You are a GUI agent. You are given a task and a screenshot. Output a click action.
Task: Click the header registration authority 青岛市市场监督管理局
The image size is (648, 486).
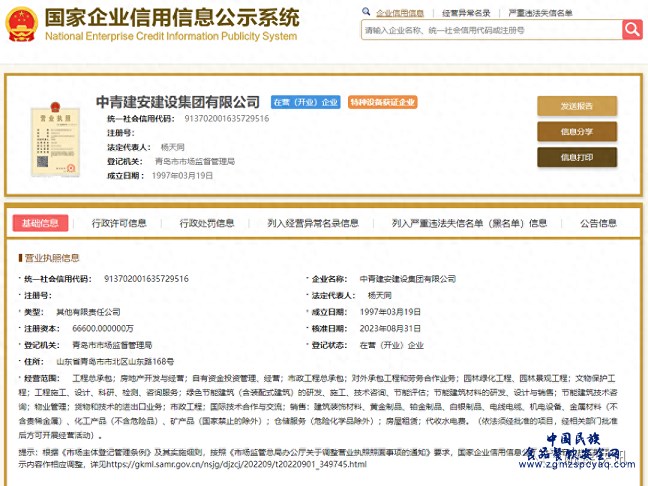(195, 161)
